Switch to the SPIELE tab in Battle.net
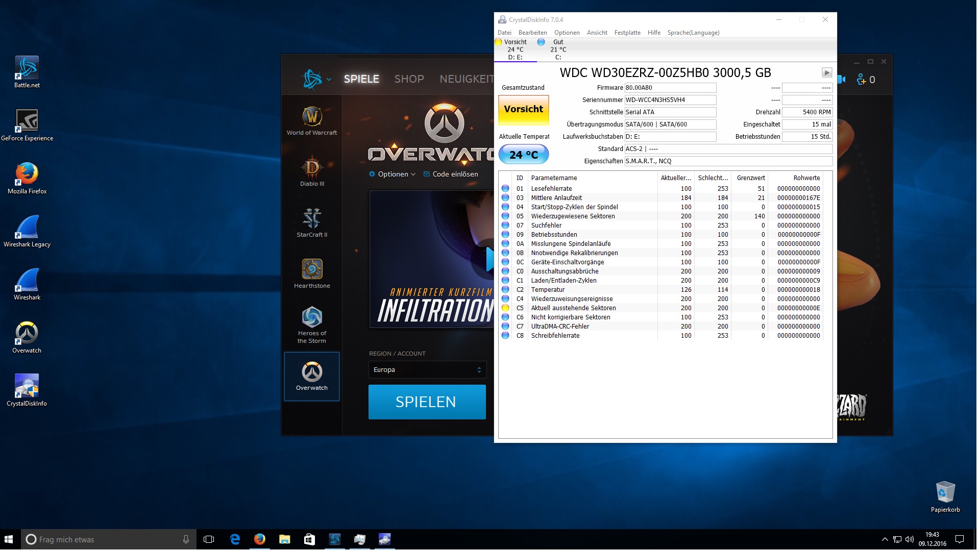The width and height of the screenshot is (980, 551). click(x=361, y=79)
